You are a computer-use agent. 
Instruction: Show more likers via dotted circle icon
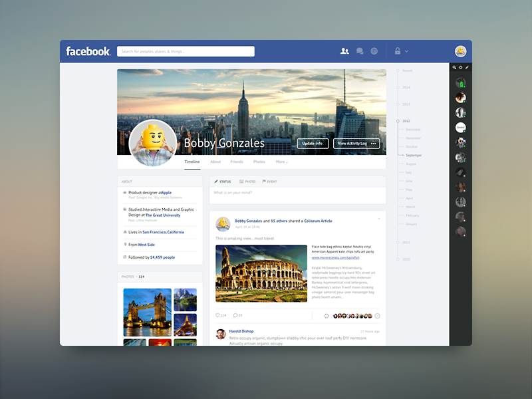[377, 316]
